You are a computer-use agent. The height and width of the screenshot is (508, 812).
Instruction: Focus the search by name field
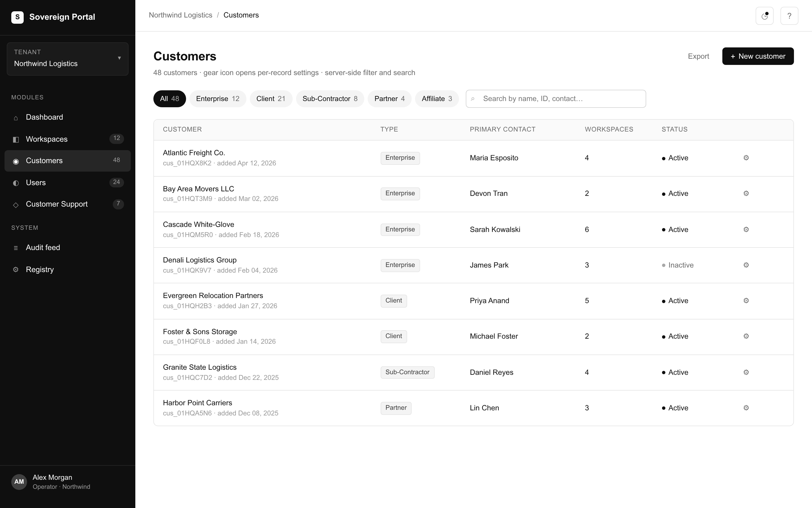556,99
